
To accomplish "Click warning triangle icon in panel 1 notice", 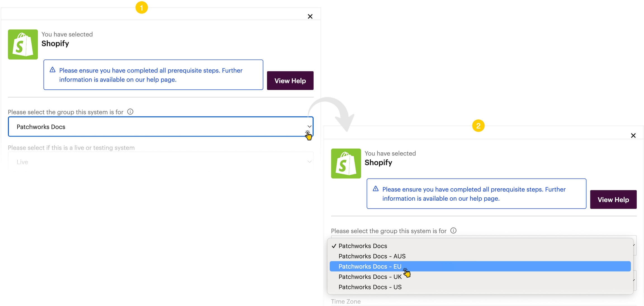I will 53,70.
